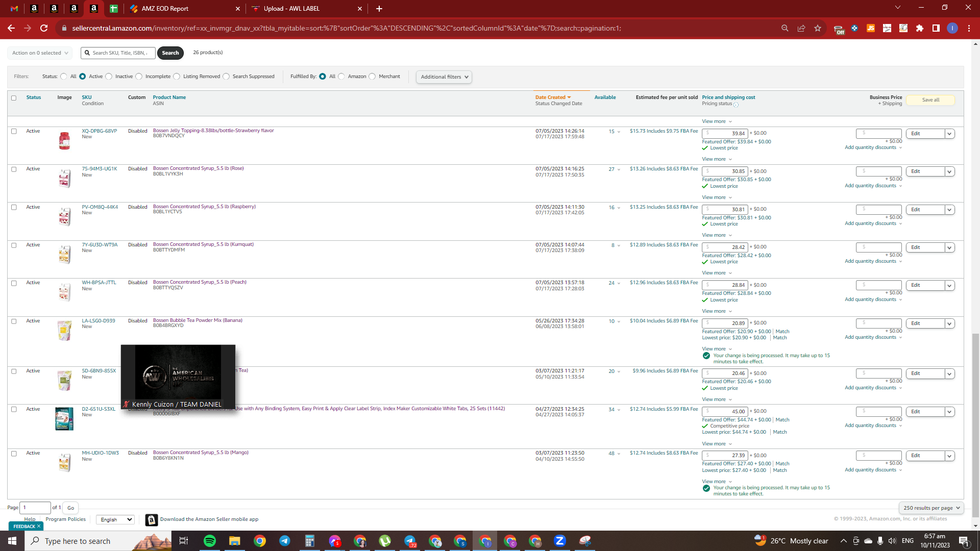Open the notification center icon
The width and height of the screenshot is (980, 551).
click(x=964, y=541)
